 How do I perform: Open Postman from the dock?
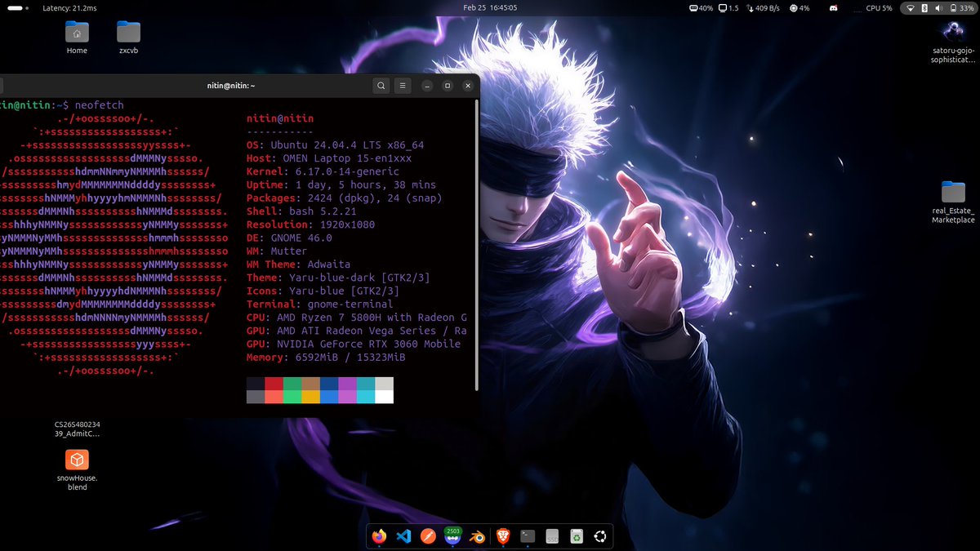coord(428,536)
